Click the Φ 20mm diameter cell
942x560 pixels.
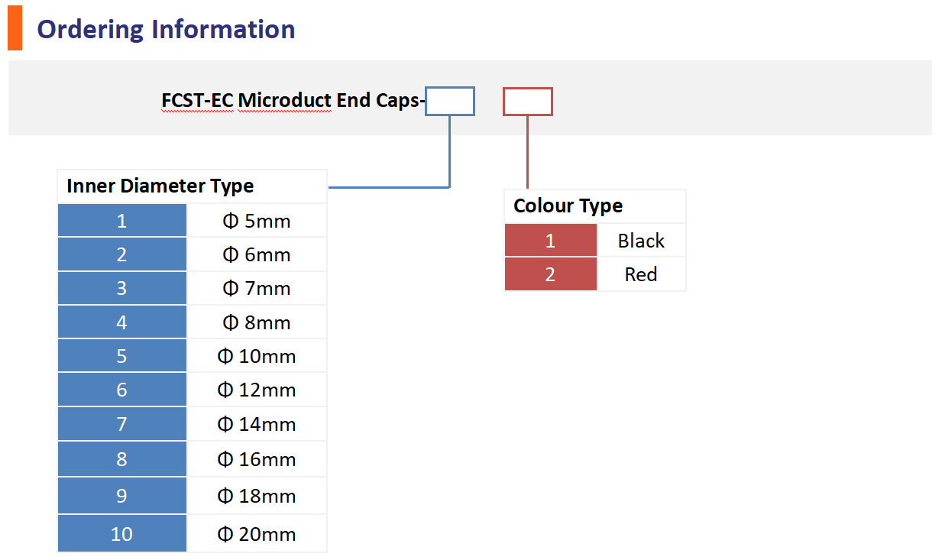(x=257, y=533)
